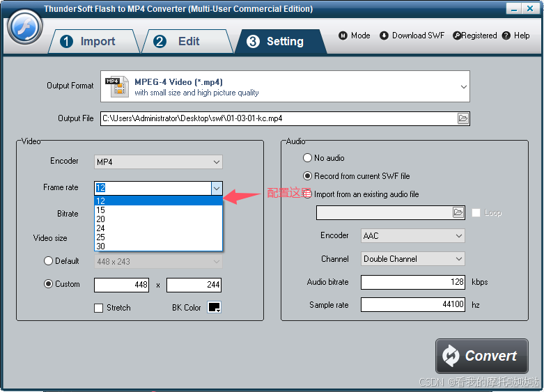The height and width of the screenshot is (392, 544).
Task: Open the Setting tab
Action: click(x=280, y=41)
